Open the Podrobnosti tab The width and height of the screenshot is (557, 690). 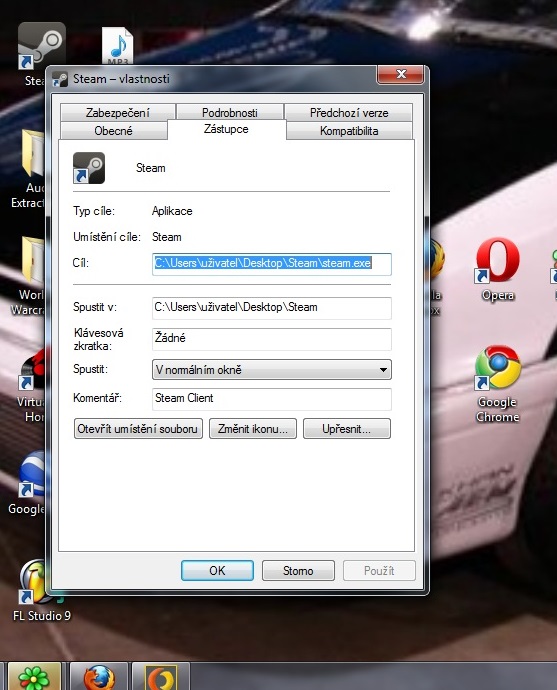pyautogui.click(x=230, y=113)
